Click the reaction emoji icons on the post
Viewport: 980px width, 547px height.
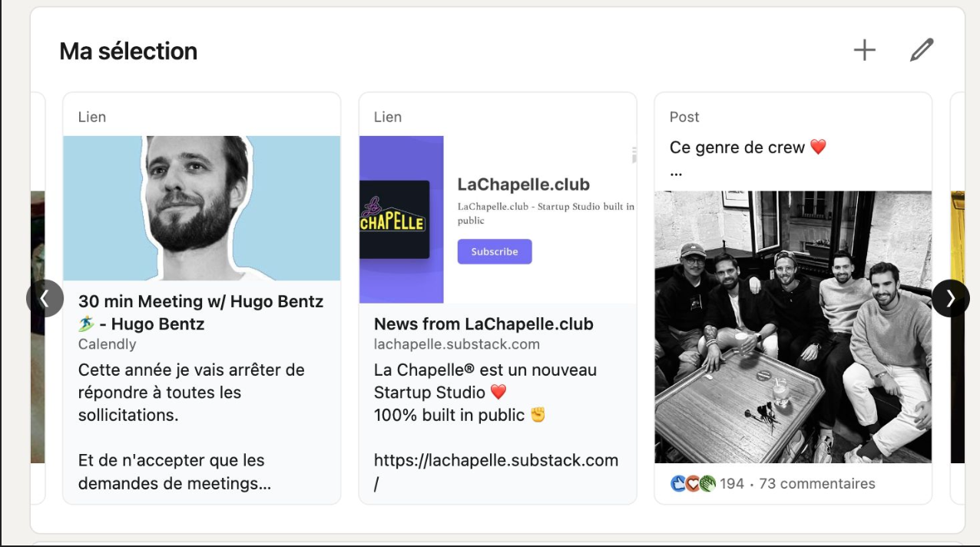693,484
